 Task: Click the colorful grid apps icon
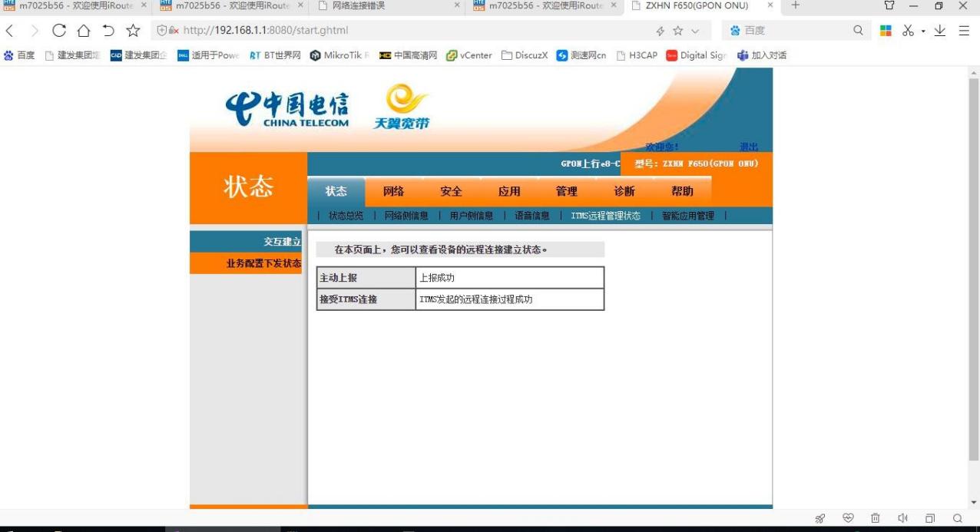pos(885,31)
